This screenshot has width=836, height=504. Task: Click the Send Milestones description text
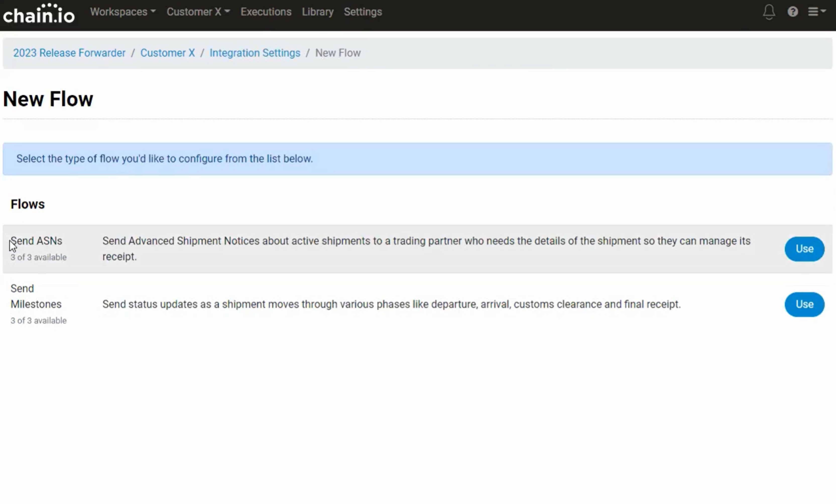391,304
